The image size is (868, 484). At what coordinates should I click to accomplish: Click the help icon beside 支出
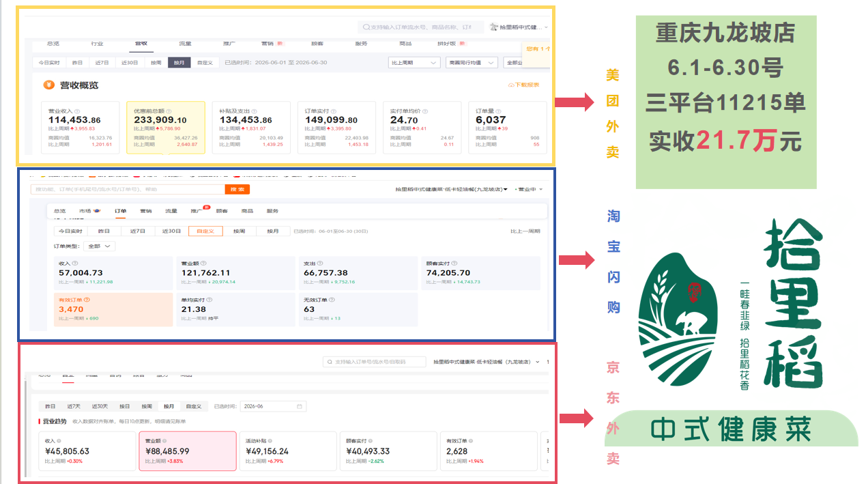tap(321, 263)
